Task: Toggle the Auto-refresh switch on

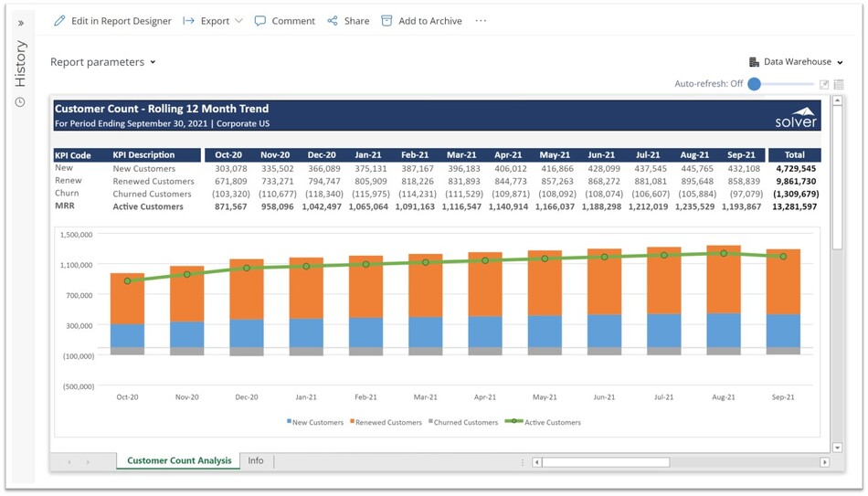Action: point(755,84)
